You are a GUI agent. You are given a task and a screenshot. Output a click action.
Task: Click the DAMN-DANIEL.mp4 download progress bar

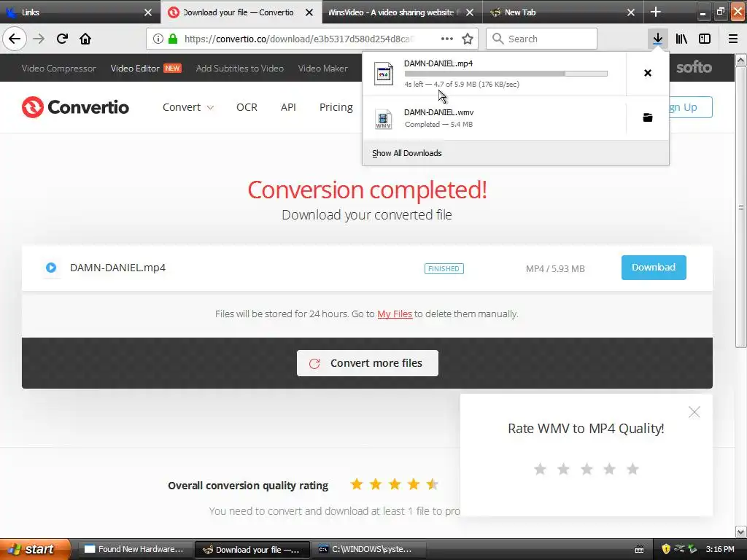(x=506, y=74)
